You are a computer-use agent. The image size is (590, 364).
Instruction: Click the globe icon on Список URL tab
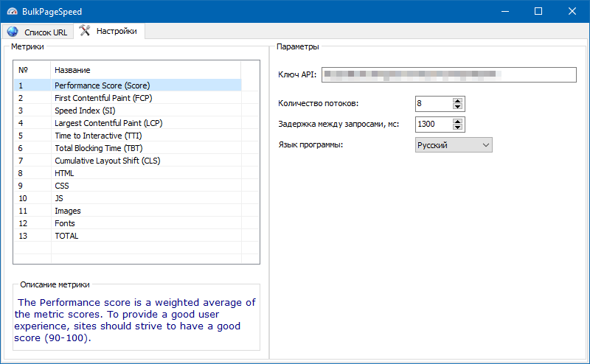(13, 32)
